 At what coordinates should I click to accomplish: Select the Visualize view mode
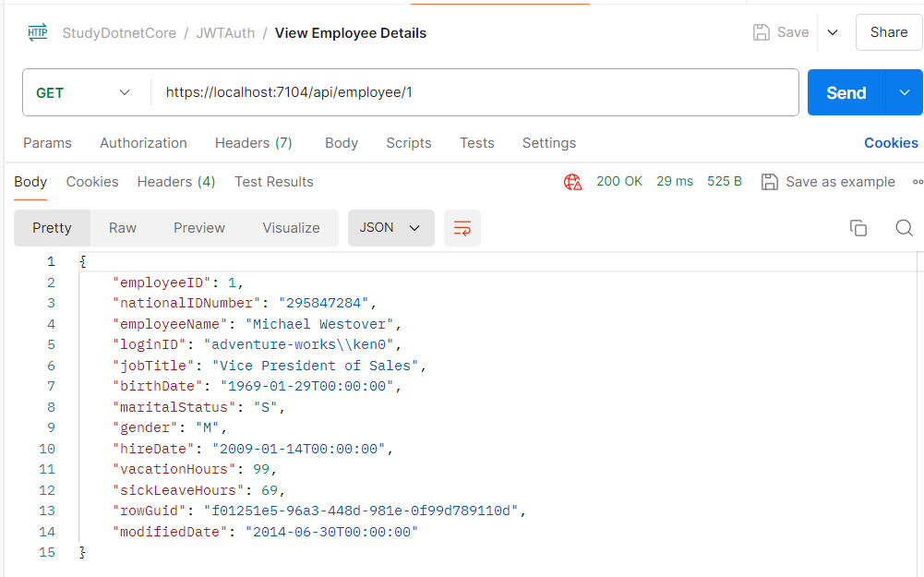(x=291, y=227)
